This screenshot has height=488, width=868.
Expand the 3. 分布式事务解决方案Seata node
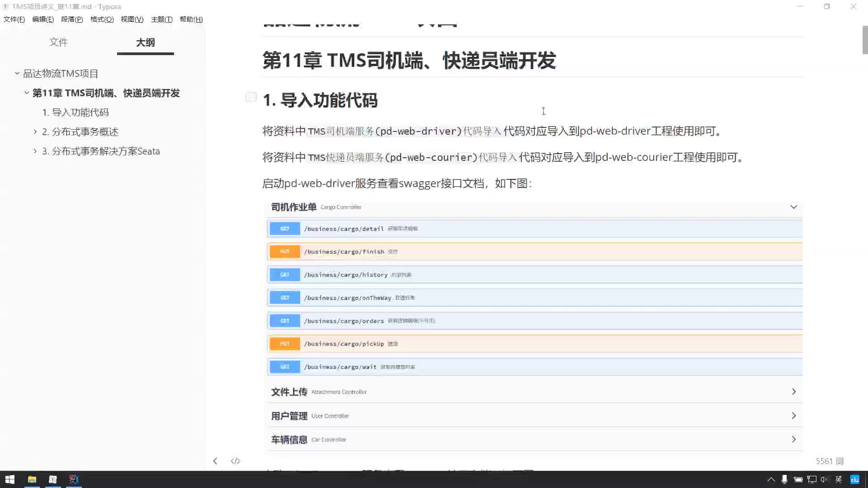coord(35,151)
